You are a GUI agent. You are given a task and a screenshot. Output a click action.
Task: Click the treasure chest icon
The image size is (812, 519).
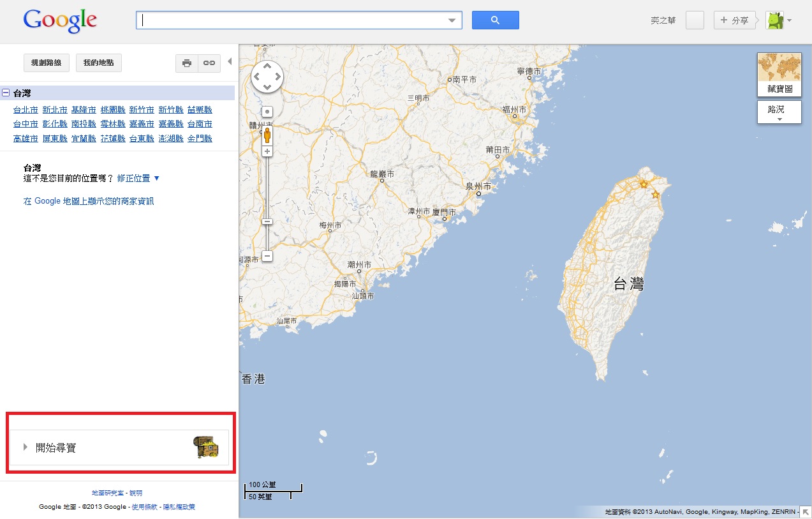[206, 448]
